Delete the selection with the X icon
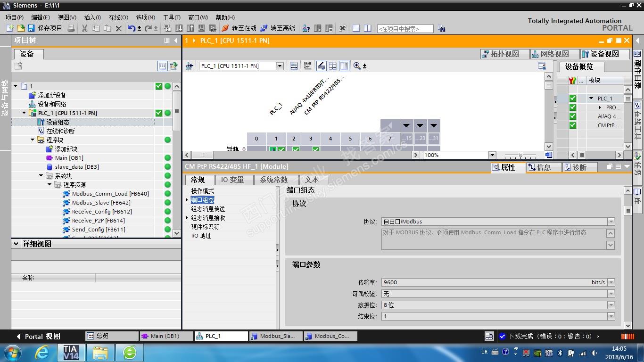This screenshot has height=362, width=644. click(118, 28)
